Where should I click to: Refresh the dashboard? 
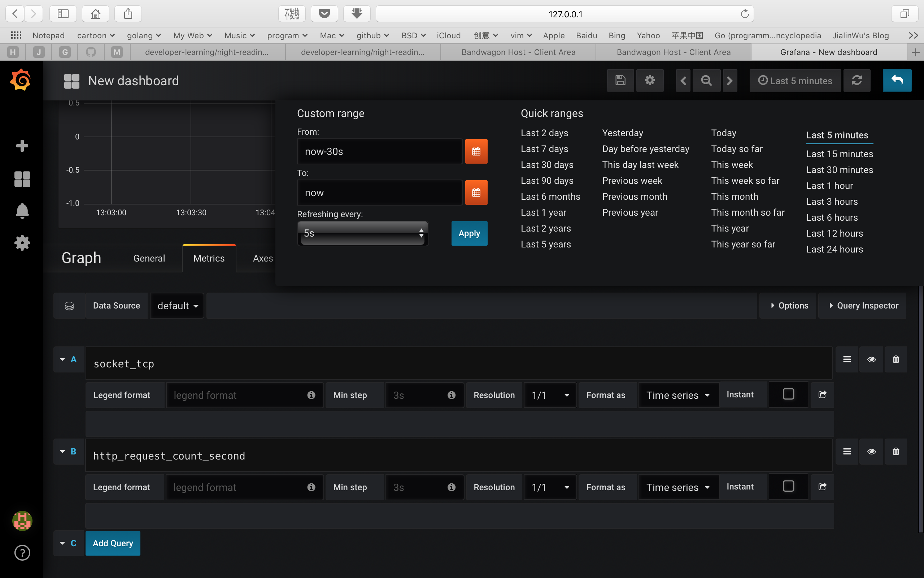[857, 80]
